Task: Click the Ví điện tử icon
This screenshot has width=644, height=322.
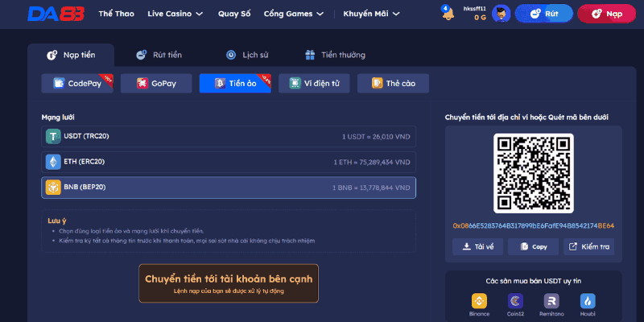Action: pos(295,84)
